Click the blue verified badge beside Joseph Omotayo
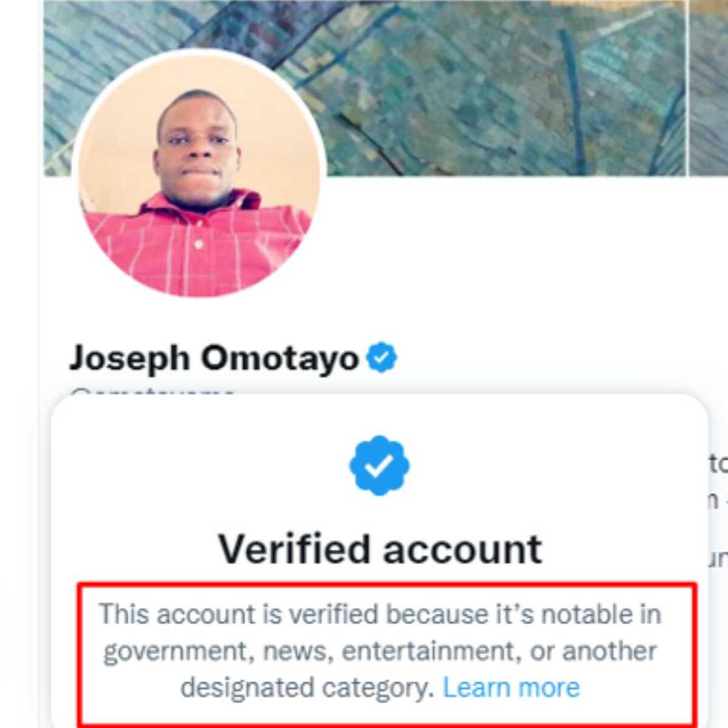This screenshot has height=728, width=728. click(x=382, y=357)
